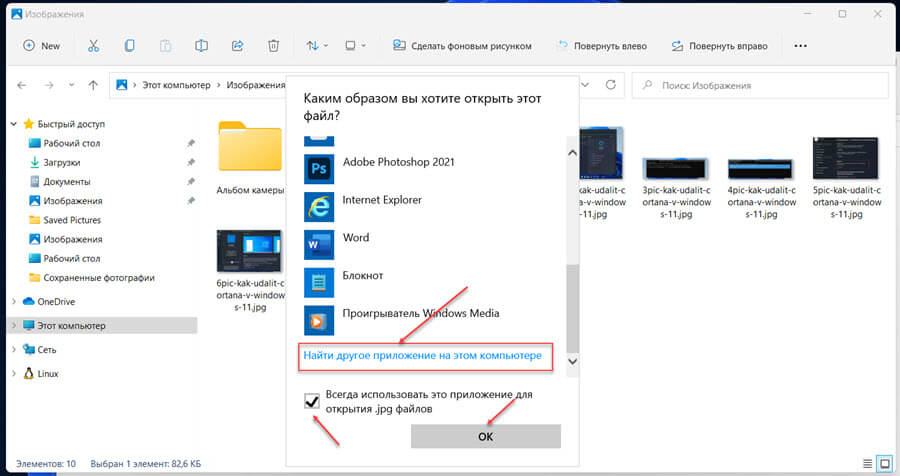The width and height of the screenshot is (900, 476).
Task: Select Загрузки in the sidebar
Action: [x=61, y=162]
